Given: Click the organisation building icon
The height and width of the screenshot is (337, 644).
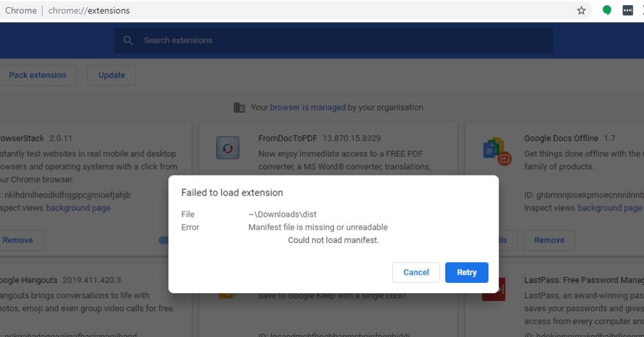Looking at the screenshot, I should pyautogui.click(x=239, y=107).
